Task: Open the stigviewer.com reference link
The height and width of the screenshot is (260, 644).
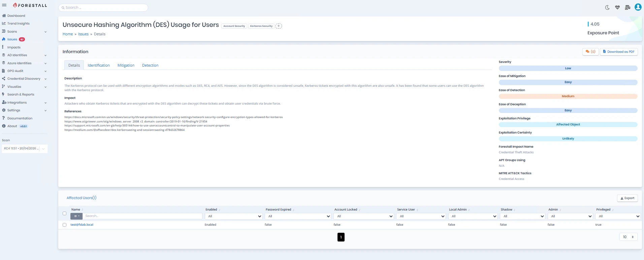Action: (x=136, y=121)
